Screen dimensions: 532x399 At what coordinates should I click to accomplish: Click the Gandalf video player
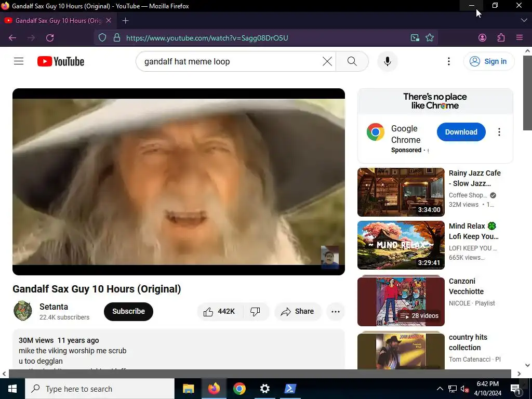coord(179,181)
